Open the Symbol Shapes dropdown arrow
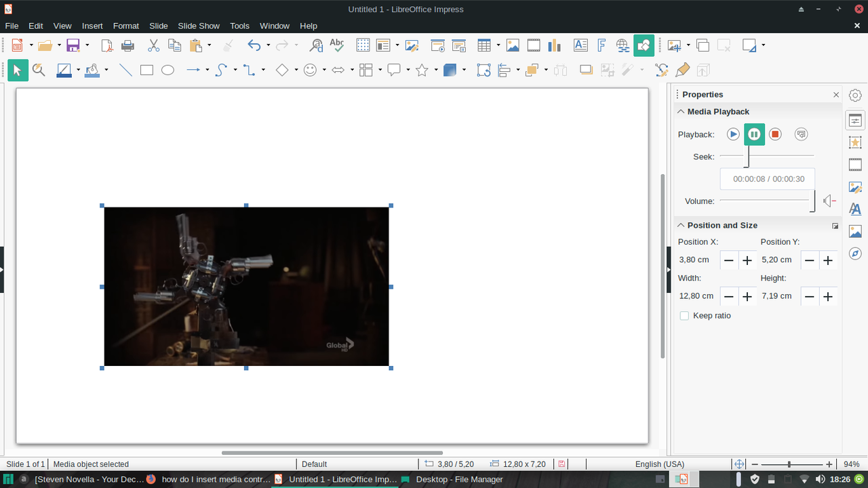The width and height of the screenshot is (868, 488). [x=324, y=70]
